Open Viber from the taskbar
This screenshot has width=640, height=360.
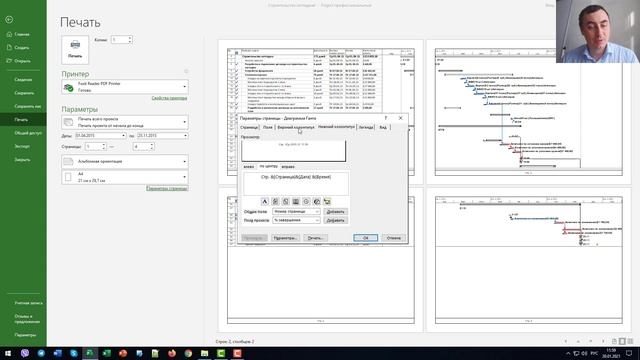click(25, 353)
